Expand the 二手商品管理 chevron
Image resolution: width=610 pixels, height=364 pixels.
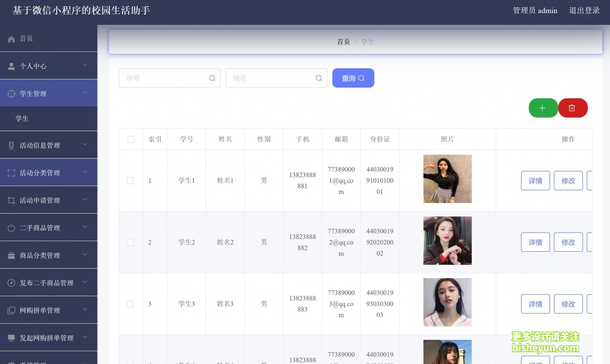(x=85, y=227)
